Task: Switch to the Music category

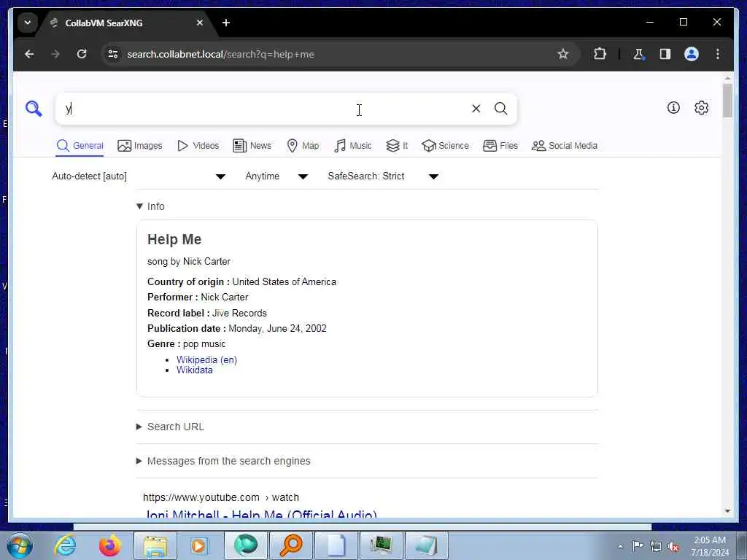Action: click(x=353, y=146)
